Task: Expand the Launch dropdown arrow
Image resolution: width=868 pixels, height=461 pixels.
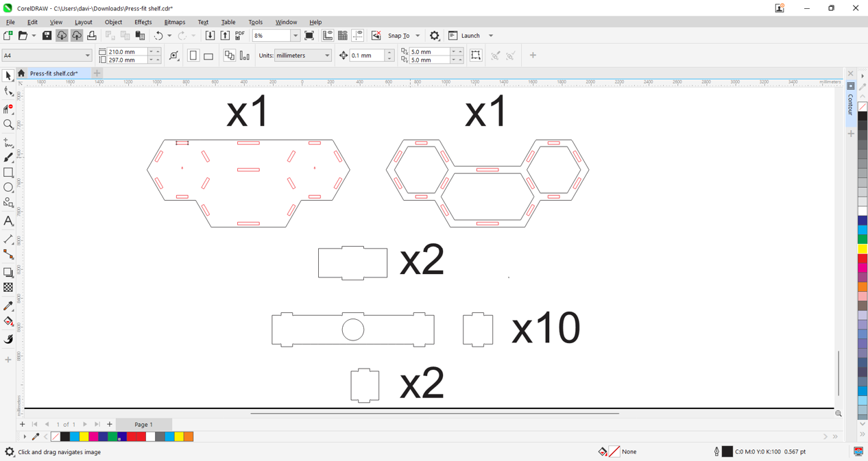Action: [x=491, y=36]
